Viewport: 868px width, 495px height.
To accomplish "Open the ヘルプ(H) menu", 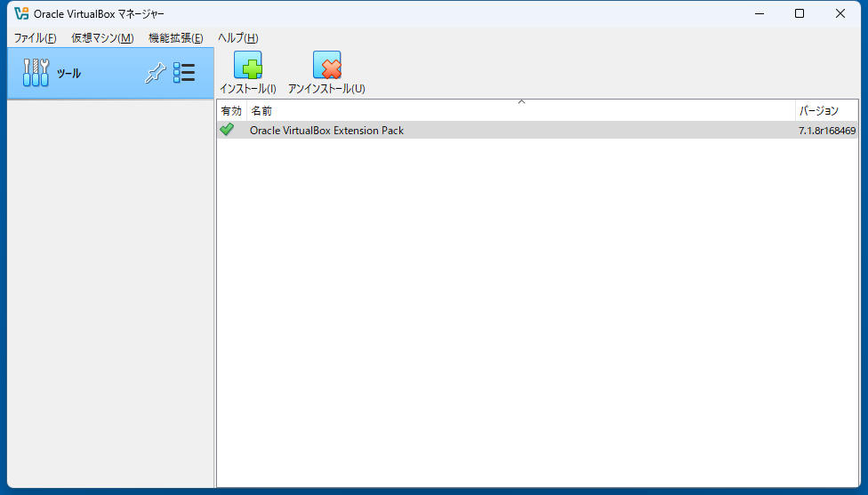I will [238, 37].
